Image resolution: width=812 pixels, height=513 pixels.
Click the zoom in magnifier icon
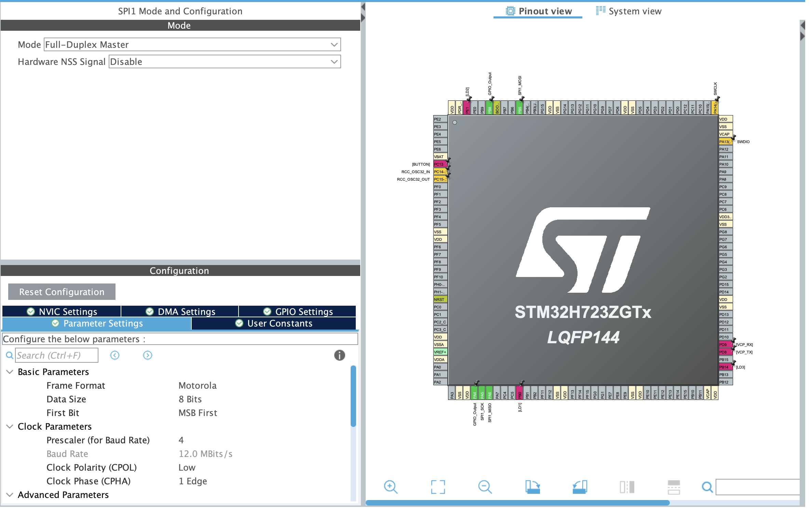pos(390,486)
